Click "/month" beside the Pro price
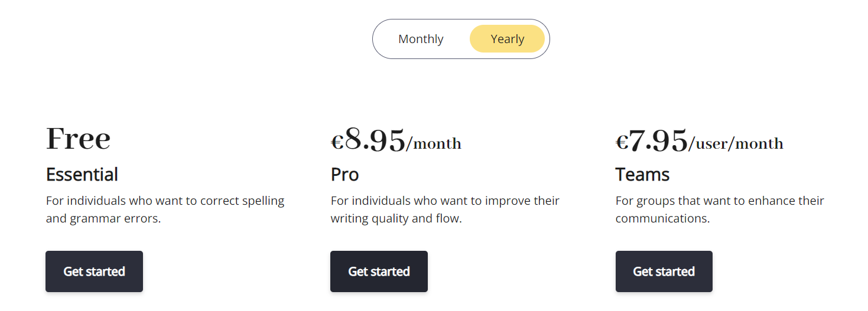The height and width of the screenshot is (311, 868). 434,144
